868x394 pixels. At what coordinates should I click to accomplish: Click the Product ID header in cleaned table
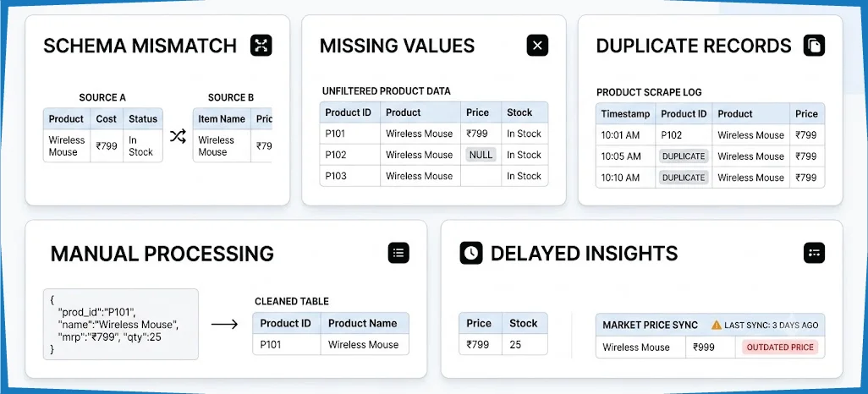click(286, 323)
